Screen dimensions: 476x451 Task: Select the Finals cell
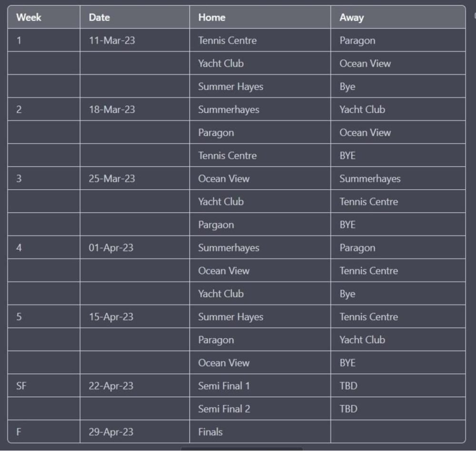pos(260,432)
